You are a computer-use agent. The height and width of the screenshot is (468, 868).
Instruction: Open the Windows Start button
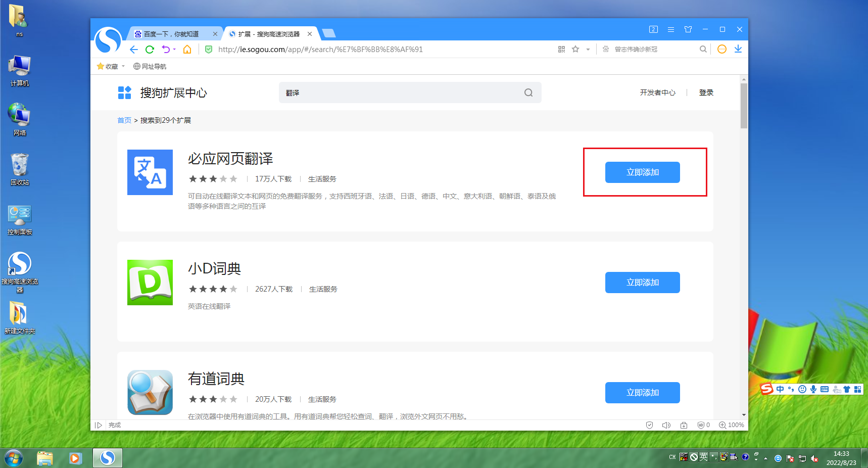point(14,458)
